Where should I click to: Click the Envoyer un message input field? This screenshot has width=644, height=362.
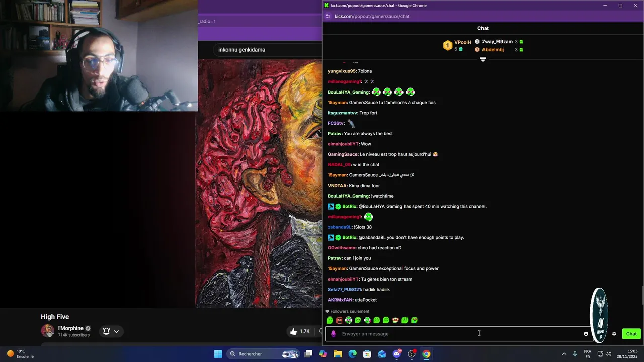[458, 334]
